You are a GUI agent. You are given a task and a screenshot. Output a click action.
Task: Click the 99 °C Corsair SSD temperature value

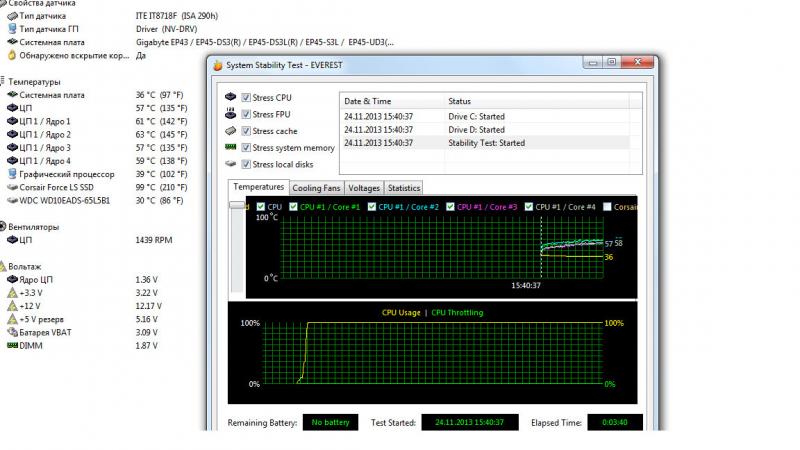pyautogui.click(x=161, y=187)
